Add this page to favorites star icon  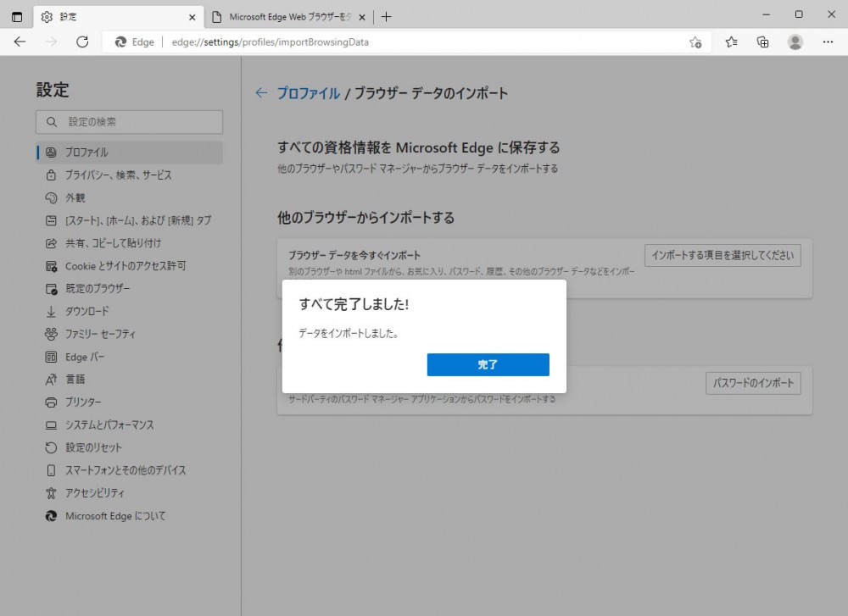click(x=695, y=42)
